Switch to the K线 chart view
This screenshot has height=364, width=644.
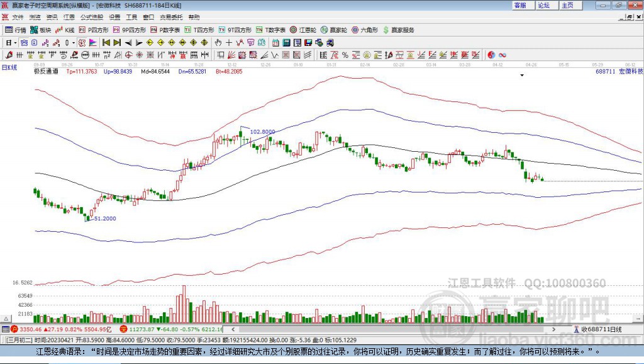click(x=65, y=30)
